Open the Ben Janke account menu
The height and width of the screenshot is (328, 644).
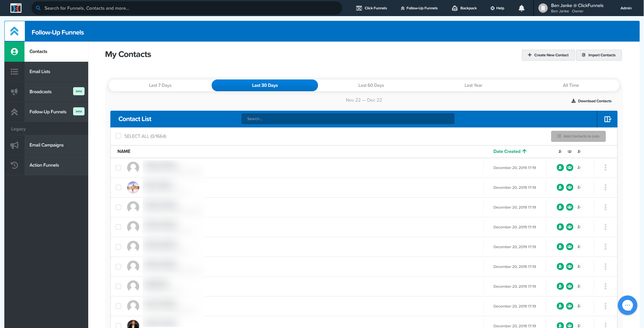tap(577, 8)
